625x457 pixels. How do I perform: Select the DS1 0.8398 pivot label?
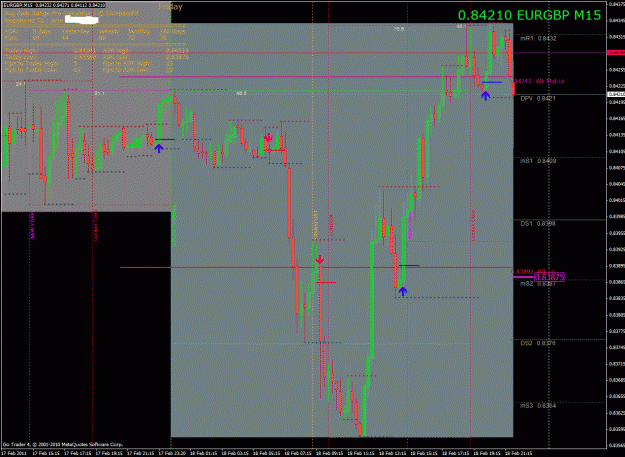click(538, 224)
